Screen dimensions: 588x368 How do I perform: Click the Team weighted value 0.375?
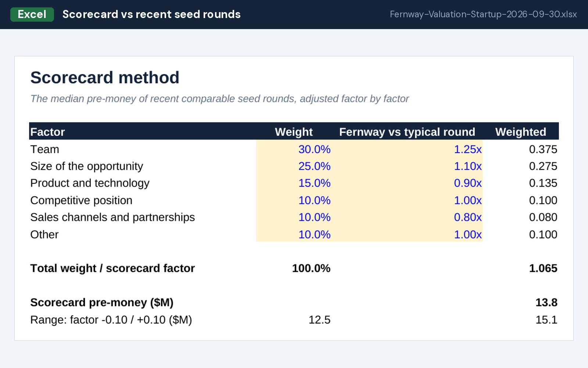(543, 149)
